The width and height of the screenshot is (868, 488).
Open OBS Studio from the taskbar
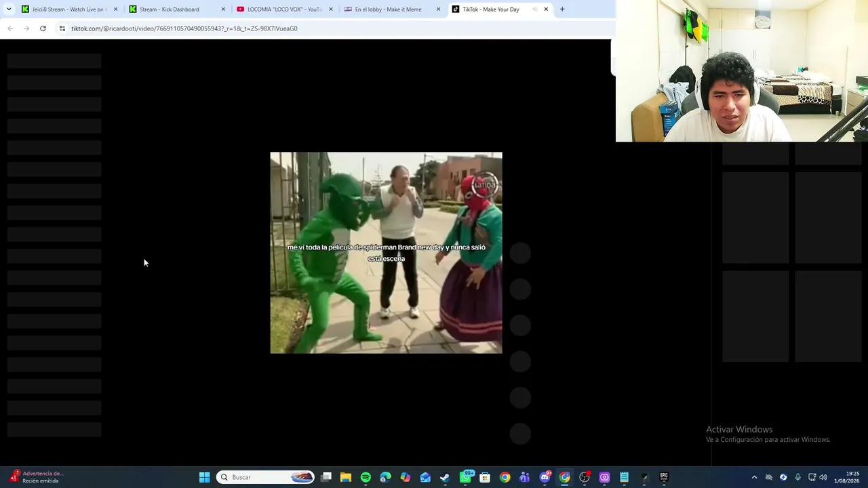[585, 477]
